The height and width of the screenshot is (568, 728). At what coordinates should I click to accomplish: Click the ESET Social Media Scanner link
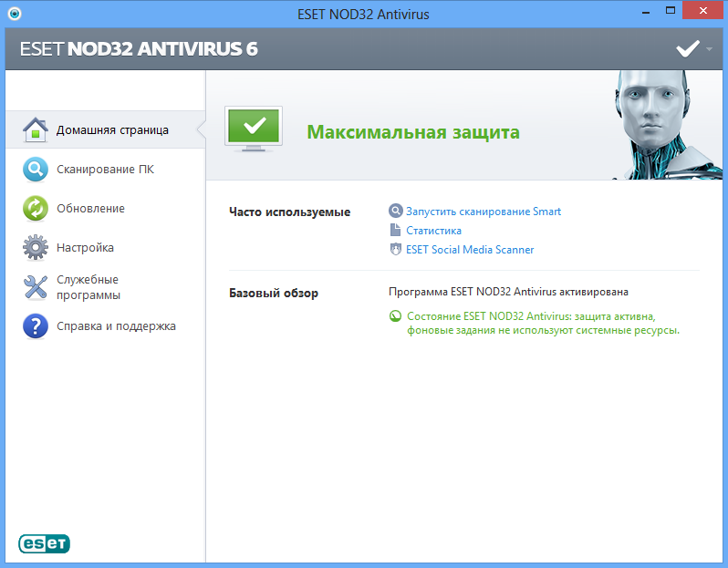470,250
